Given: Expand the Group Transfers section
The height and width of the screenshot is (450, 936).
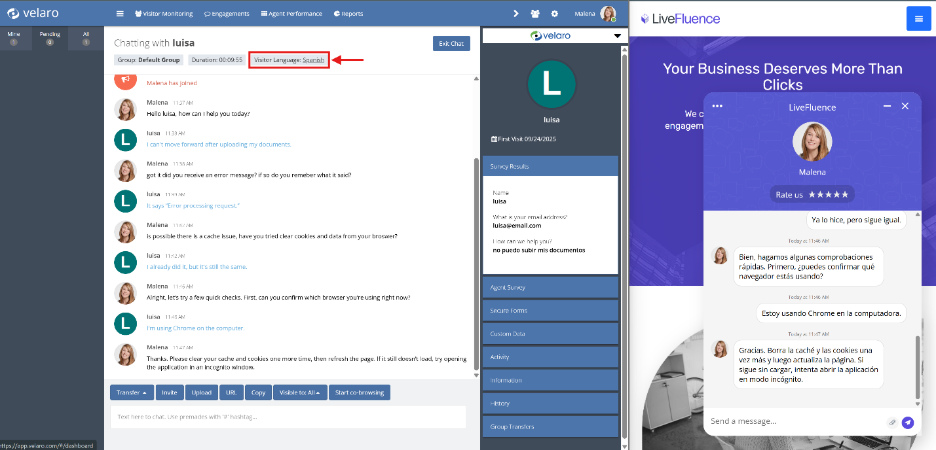Looking at the screenshot, I should coord(550,427).
